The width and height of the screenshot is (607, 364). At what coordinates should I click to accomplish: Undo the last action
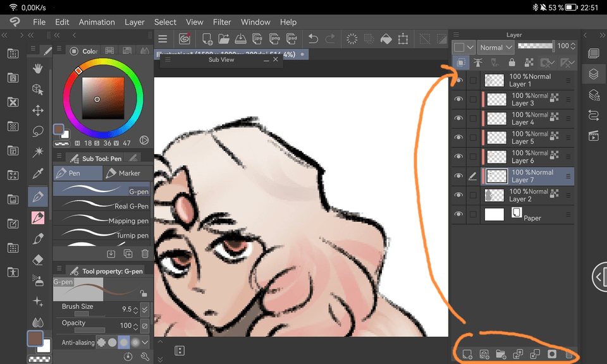click(x=313, y=39)
